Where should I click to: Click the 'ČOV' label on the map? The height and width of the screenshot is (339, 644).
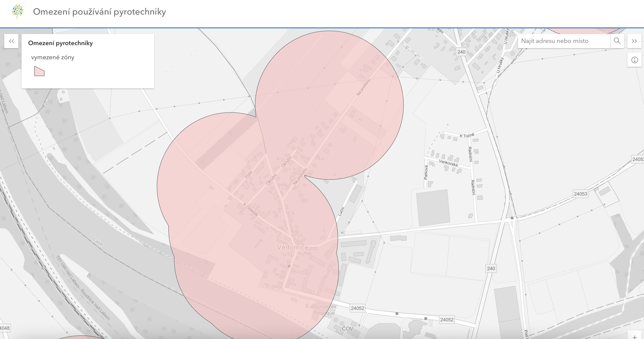(347, 328)
